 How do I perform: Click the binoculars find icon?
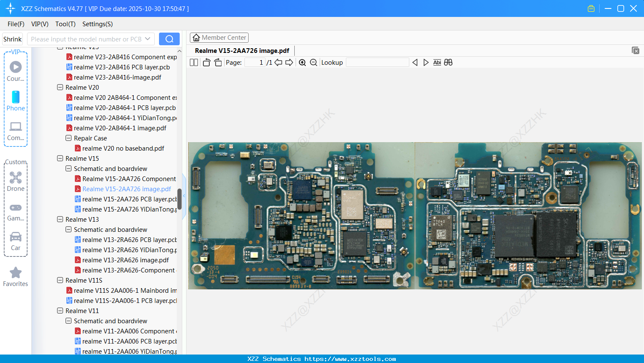point(448,63)
